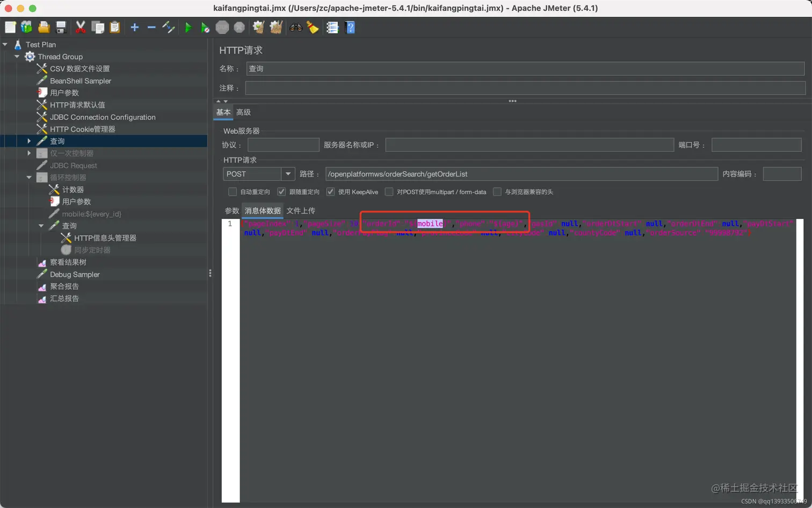Click the 协议 input field
The width and height of the screenshot is (812, 508).
tap(284, 145)
